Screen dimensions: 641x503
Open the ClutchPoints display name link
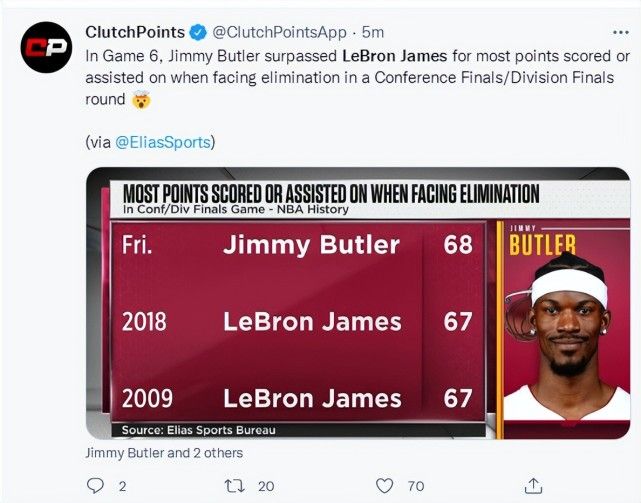(135, 32)
